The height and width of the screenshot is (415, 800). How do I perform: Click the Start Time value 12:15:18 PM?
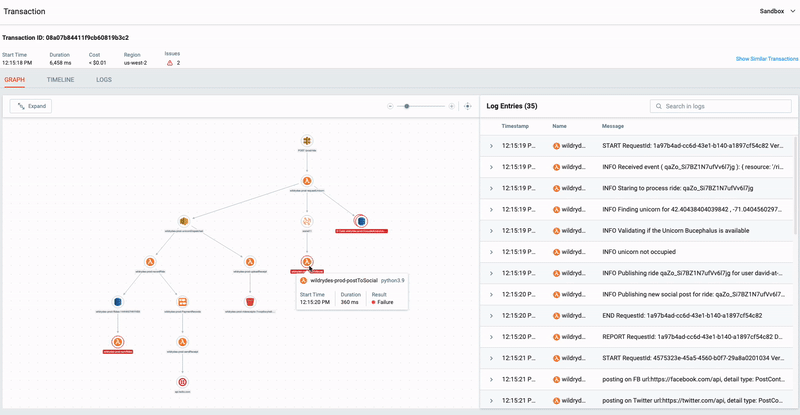click(17, 63)
